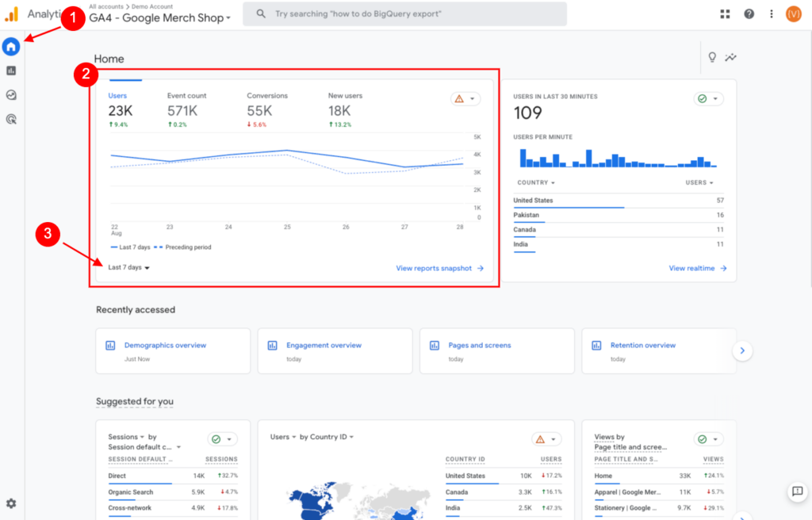Click the search bar input field
This screenshot has height=520, width=812.
pos(404,14)
